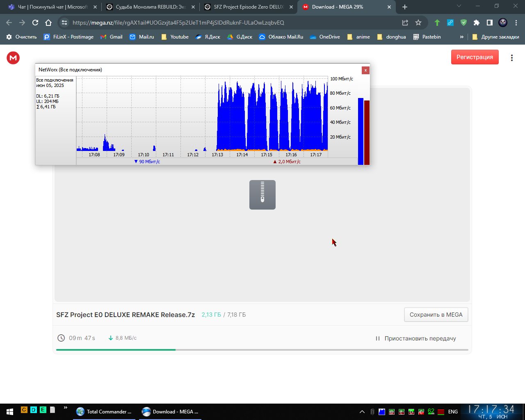
Task: Click 'Регистрация' sign-up button
Action: point(475,57)
